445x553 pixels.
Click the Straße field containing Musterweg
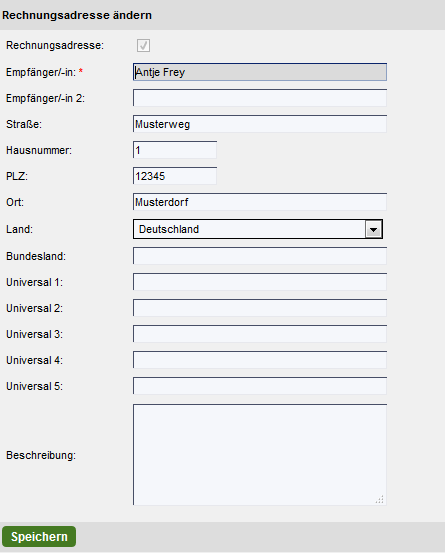[260, 124]
